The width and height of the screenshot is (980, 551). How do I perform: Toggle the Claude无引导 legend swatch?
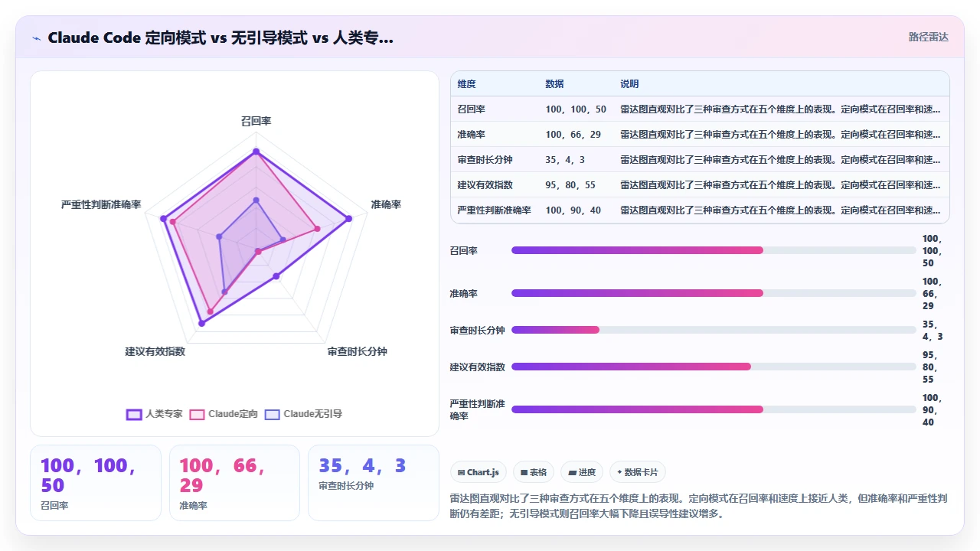click(273, 414)
